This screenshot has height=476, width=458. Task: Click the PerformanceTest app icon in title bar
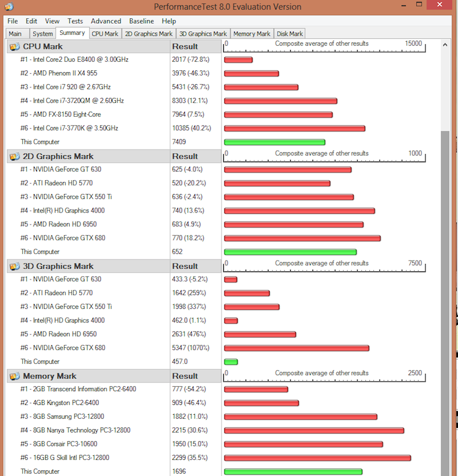9,6
